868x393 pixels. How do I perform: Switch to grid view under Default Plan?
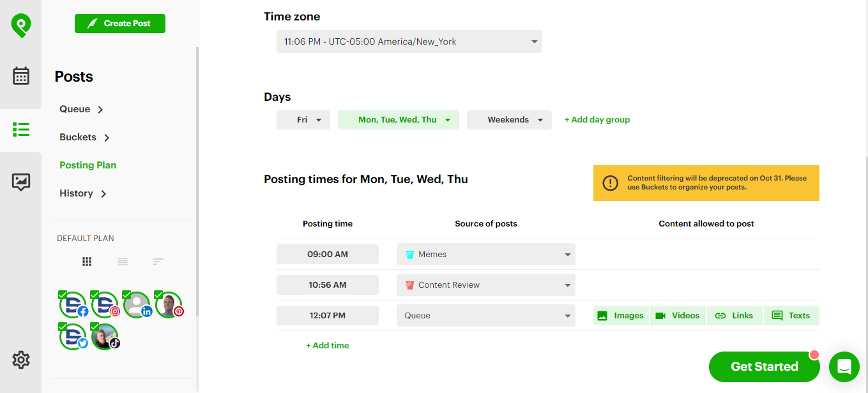pos(86,261)
